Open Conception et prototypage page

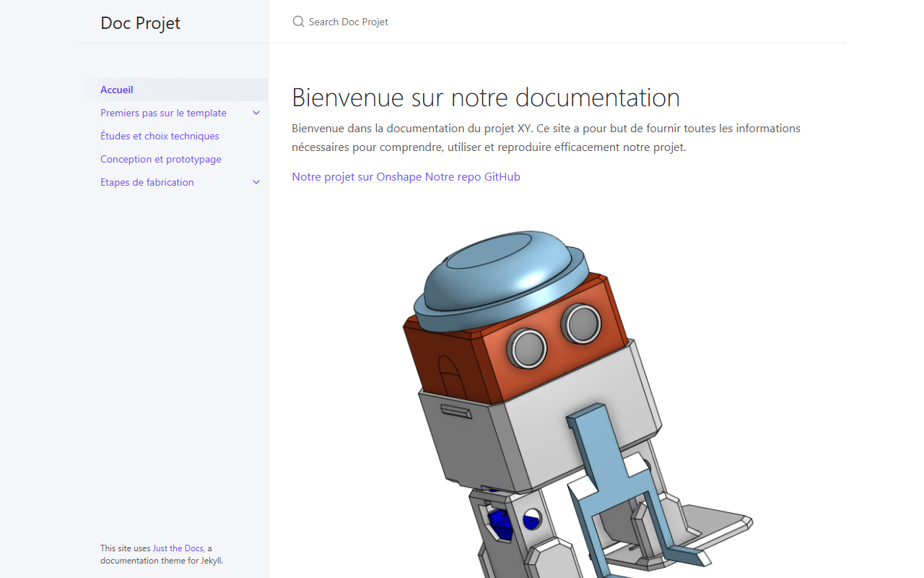point(161,159)
